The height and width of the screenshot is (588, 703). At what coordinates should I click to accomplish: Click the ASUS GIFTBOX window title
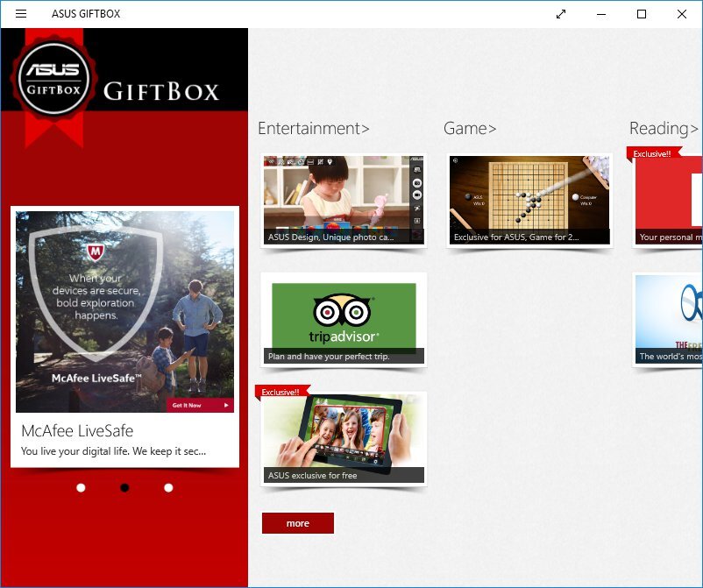[x=86, y=14]
